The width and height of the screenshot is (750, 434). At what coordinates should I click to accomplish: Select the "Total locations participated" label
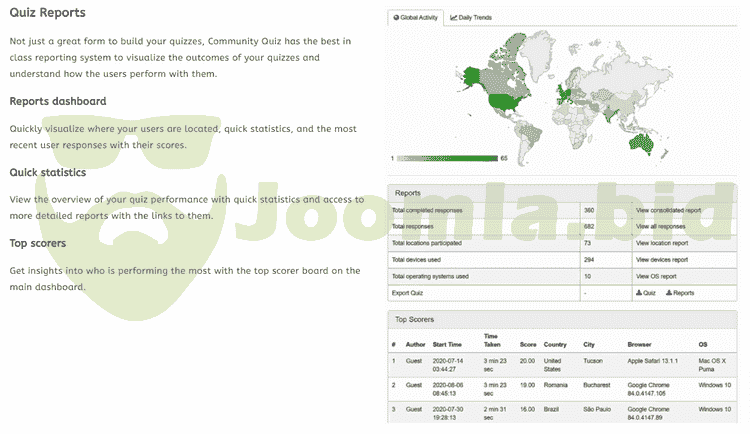tap(427, 243)
